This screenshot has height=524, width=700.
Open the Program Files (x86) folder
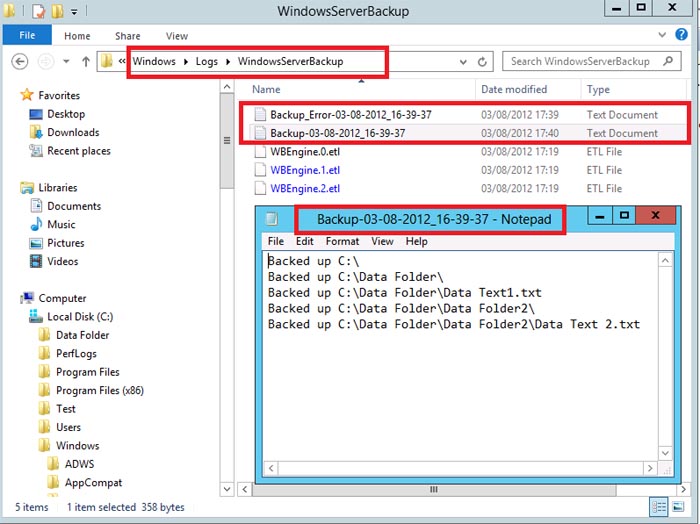coord(100,390)
